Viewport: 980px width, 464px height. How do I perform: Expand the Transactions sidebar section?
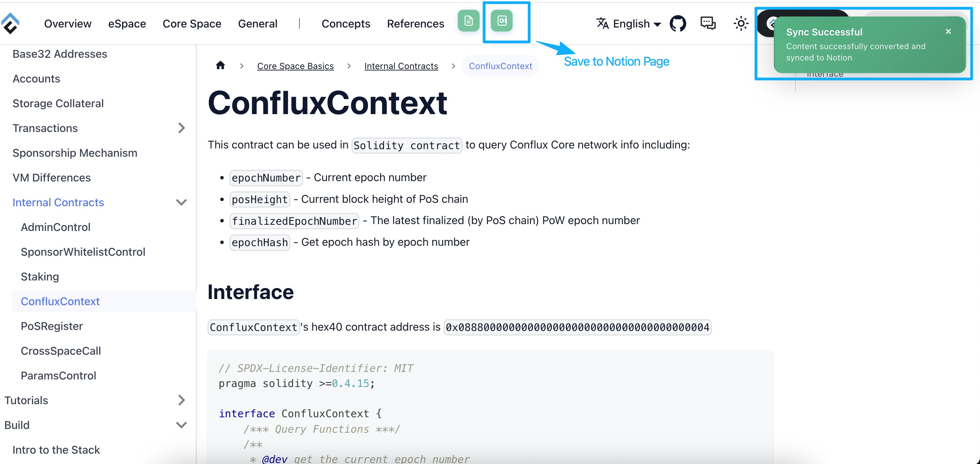tap(181, 128)
